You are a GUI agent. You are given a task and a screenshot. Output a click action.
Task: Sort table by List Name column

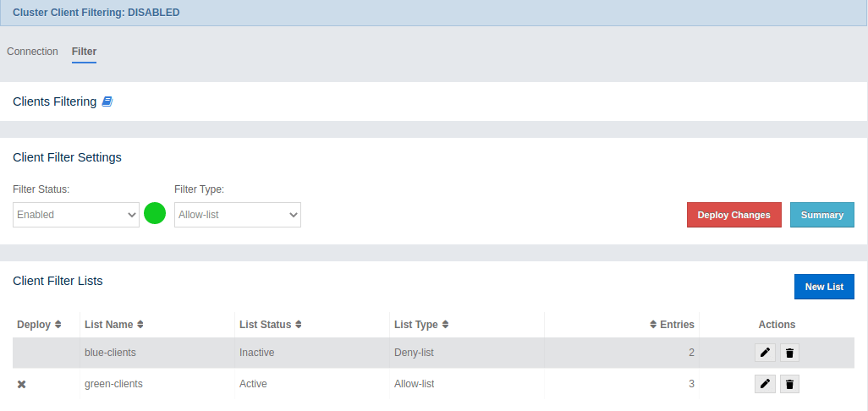click(113, 325)
